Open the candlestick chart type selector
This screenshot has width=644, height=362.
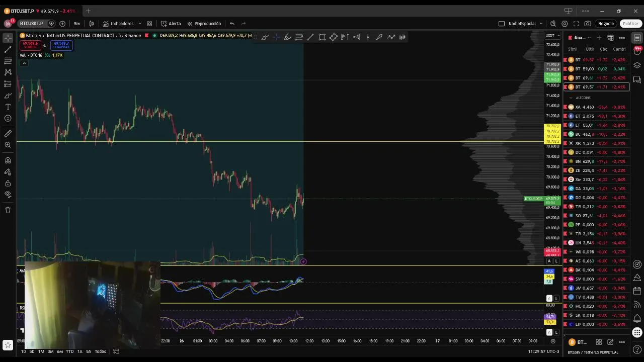[92, 24]
